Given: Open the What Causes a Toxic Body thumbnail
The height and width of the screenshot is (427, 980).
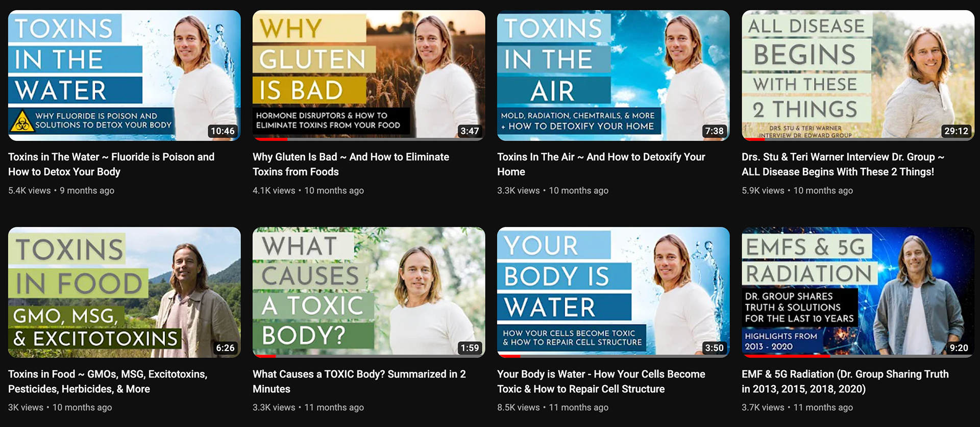Looking at the screenshot, I should tap(369, 292).
